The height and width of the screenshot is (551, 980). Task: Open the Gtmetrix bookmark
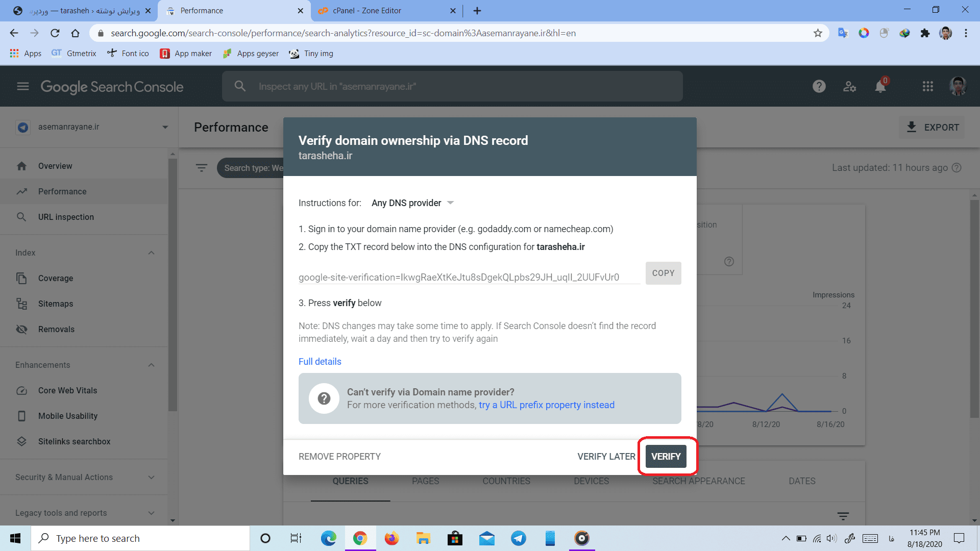coord(74,54)
